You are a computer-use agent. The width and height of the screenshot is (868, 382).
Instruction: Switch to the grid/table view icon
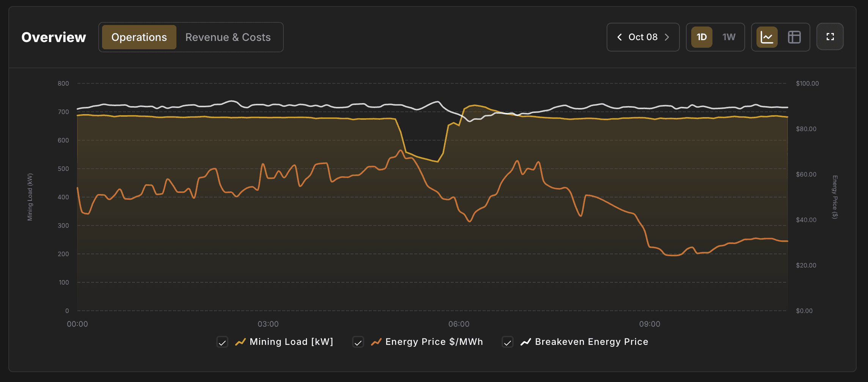(794, 37)
